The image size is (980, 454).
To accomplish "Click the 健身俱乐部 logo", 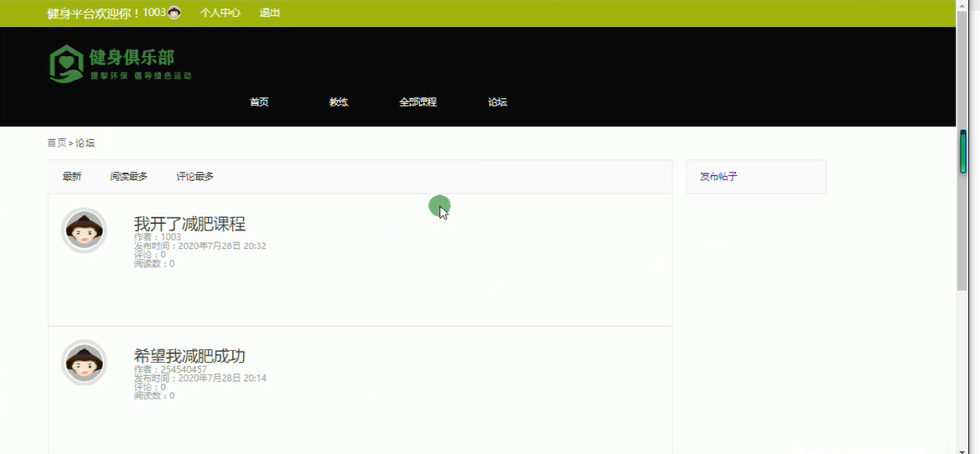I will click(x=120, y=64).
